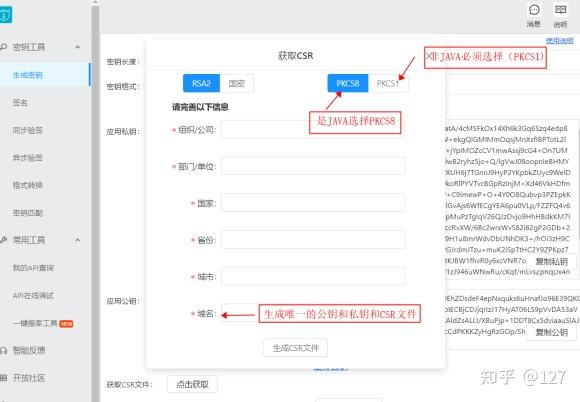Click the grid icon beside 开放社区
This screenshot has width=580, height=402.
[3, 378]
